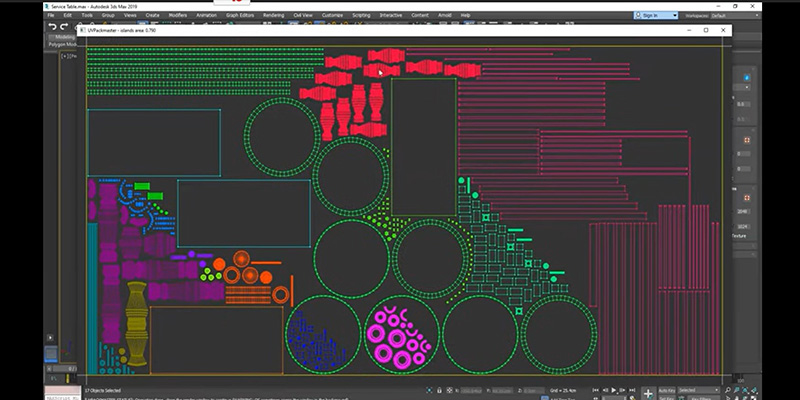Click the '17 Objects Selected' status text

[x=103, y=390]
